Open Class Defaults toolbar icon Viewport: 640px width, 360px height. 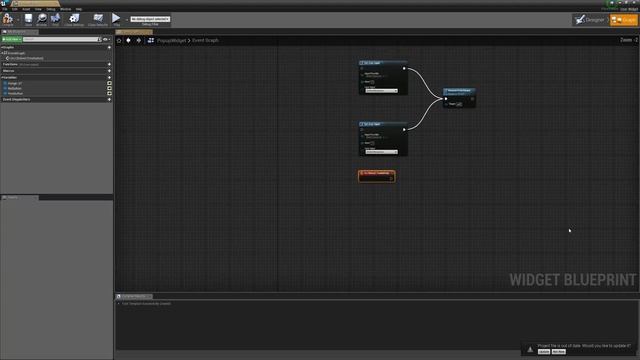(x=98, y=19)
